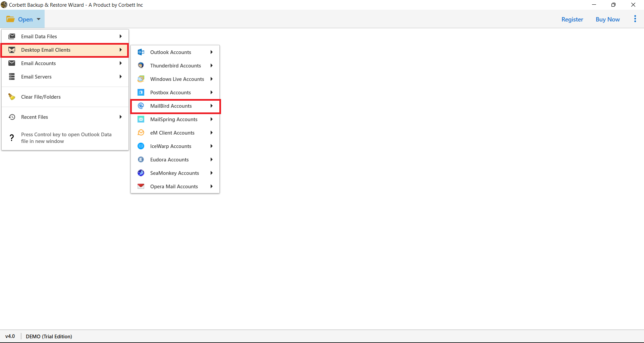Click the Windows Live Accounts icon
Viewport: 644px width, 343px height.
[x=141, y=79]
